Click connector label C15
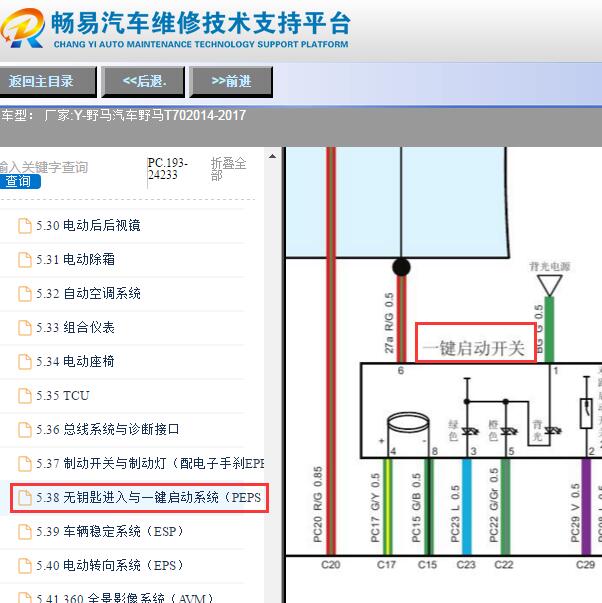Viewport: 602px width, 603px height. (x=427, y=565)
